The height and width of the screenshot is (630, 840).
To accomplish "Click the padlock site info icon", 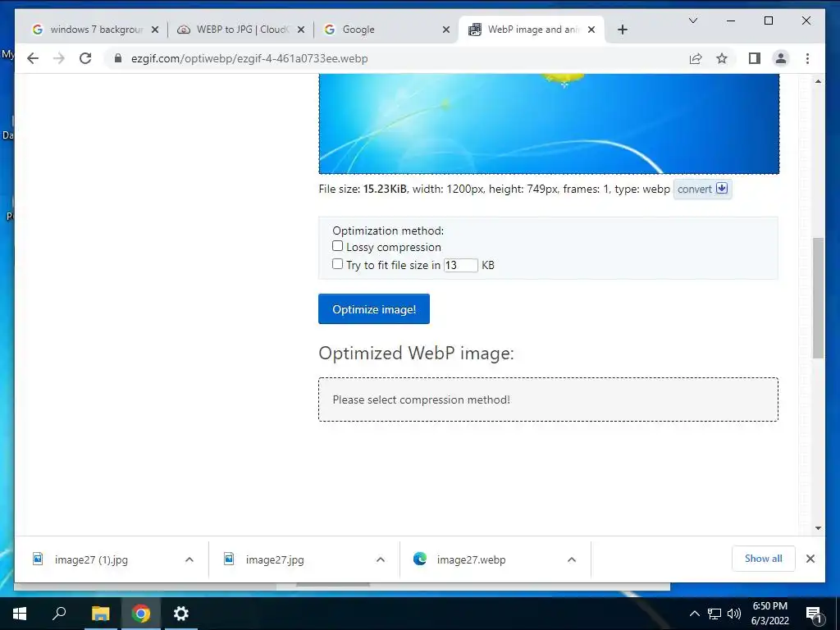I will pos(118,58).
